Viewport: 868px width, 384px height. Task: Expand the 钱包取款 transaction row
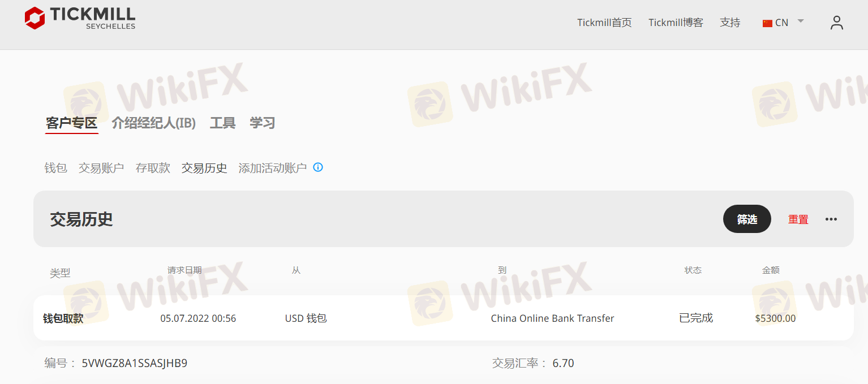tap(444, 318)
